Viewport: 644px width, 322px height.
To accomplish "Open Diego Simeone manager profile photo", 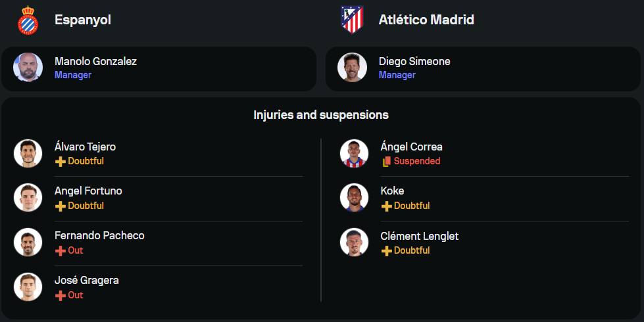I will [352, 68].
